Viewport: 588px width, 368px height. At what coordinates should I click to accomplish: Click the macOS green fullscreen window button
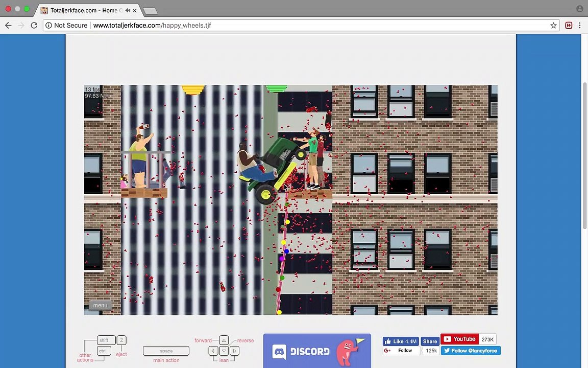(x=27, y=9)
